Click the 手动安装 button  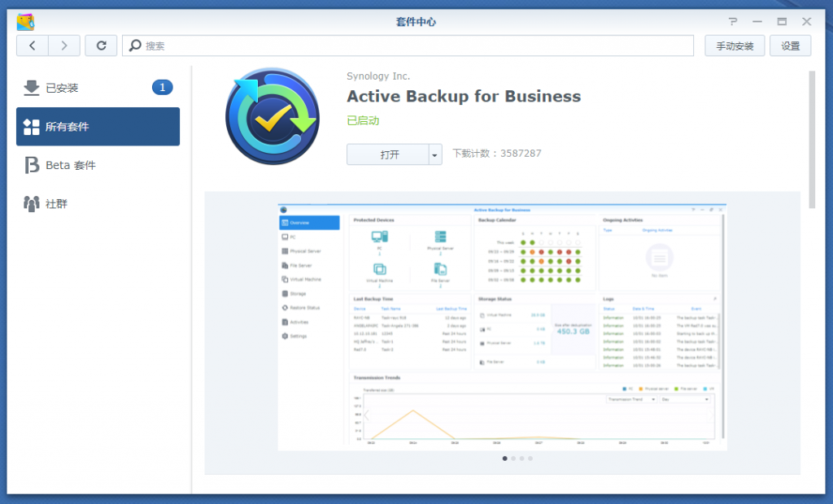[735, 46]
